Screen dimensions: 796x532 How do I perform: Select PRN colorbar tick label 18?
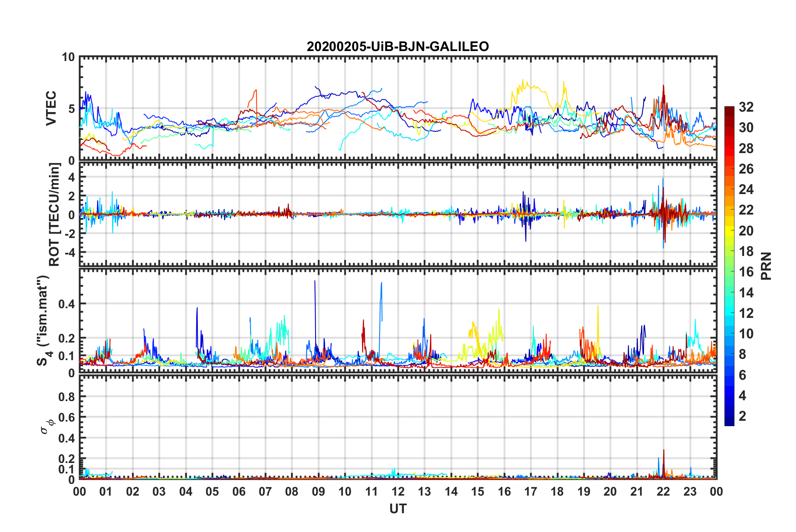[x=746, y=251]
